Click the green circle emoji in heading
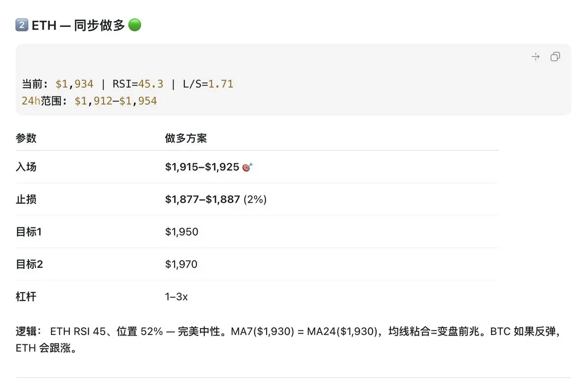 coord(135,25)
